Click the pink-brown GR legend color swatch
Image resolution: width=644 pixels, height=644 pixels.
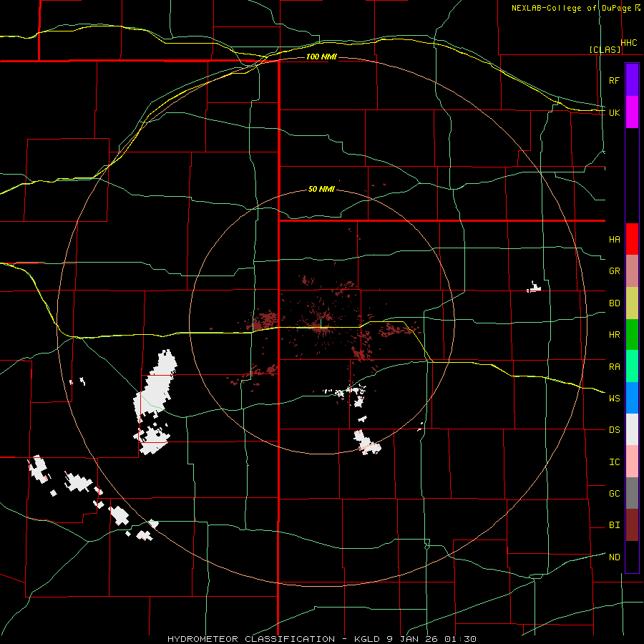pos(632,270)
